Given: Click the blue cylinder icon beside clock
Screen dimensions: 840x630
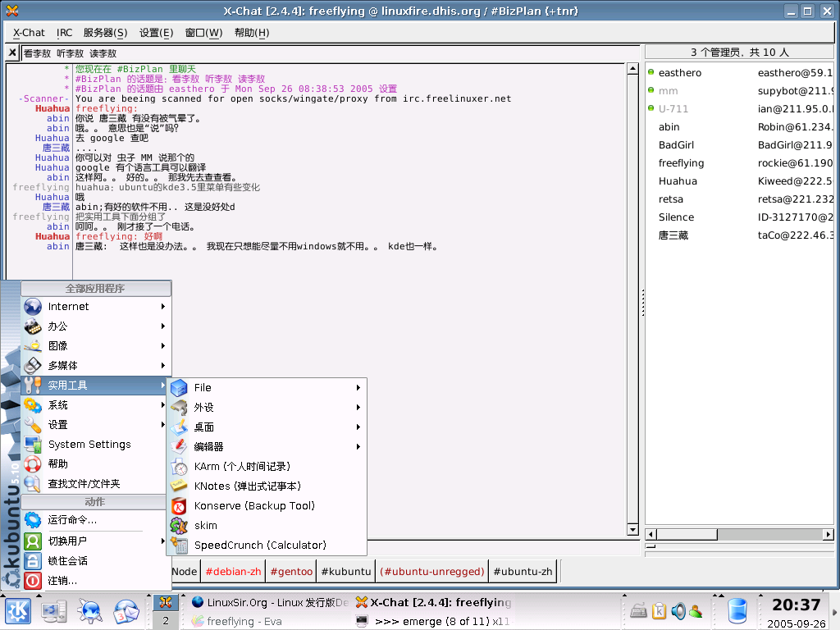Looking at the screenshot, I should click(x=737, y=611).
